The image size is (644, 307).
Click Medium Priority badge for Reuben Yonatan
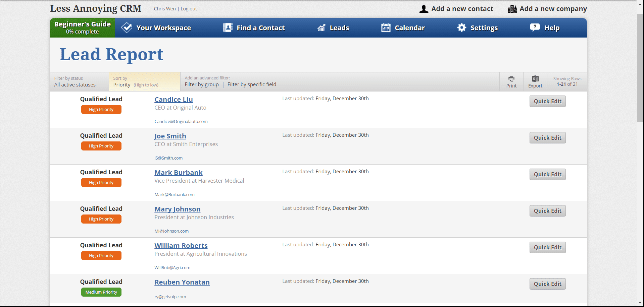click(x=101, y=292)
